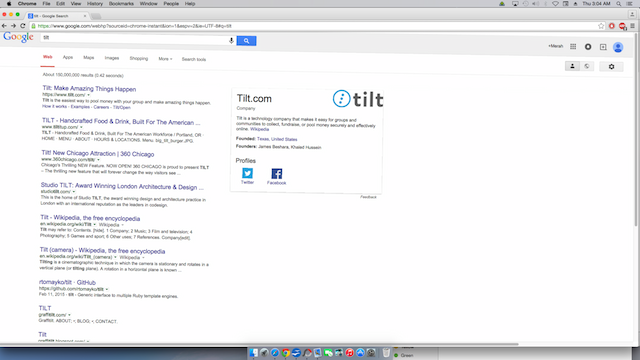
Task: Switch to the Shopping search tab
Action: pyautogui.click(x=139, y=58)
